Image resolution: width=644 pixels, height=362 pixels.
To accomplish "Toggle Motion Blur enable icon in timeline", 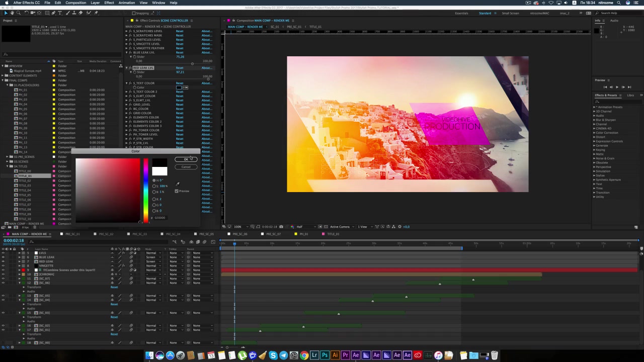I will [x=204, y=242].
